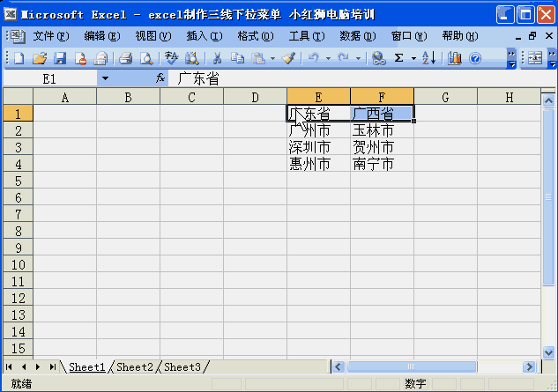Expand the Redo history dropdown arrow
Screen dimensions: 558x392
359,58
